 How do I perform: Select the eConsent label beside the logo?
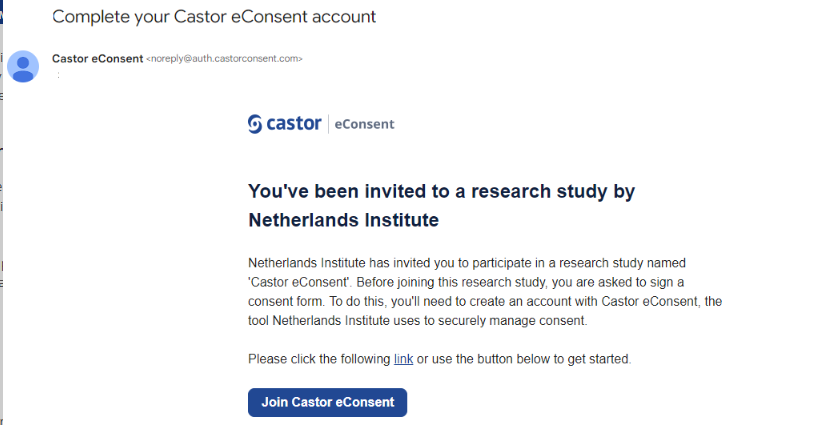(x=365, y=124)
